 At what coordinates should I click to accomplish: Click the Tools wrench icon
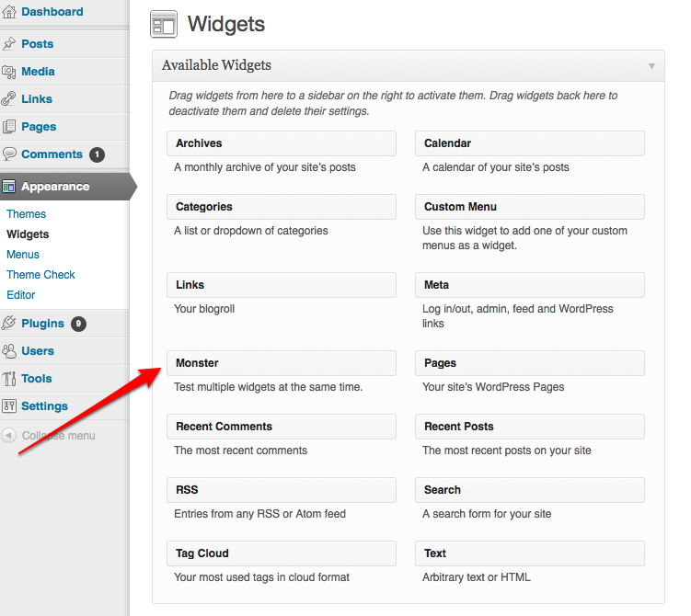coord(9,379)
